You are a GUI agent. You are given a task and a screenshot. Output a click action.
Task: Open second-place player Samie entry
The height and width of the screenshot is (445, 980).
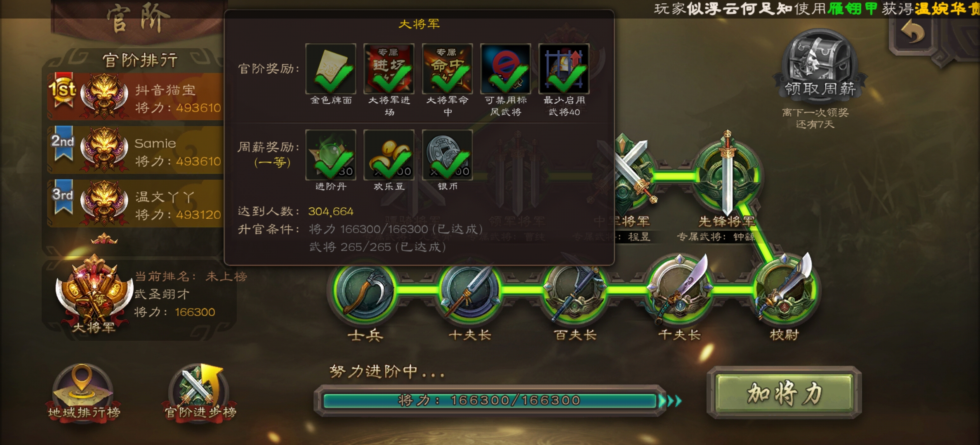pos(136,150)
